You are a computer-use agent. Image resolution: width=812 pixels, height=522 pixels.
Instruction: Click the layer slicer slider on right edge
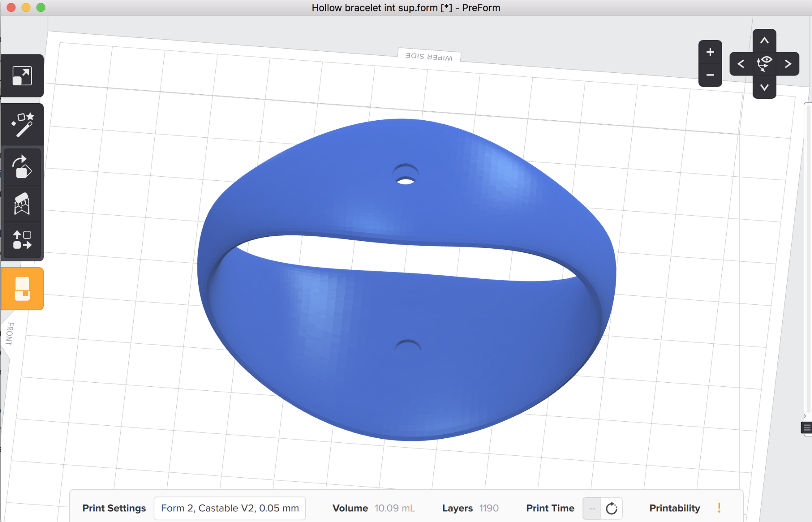(x=808, y=260)
